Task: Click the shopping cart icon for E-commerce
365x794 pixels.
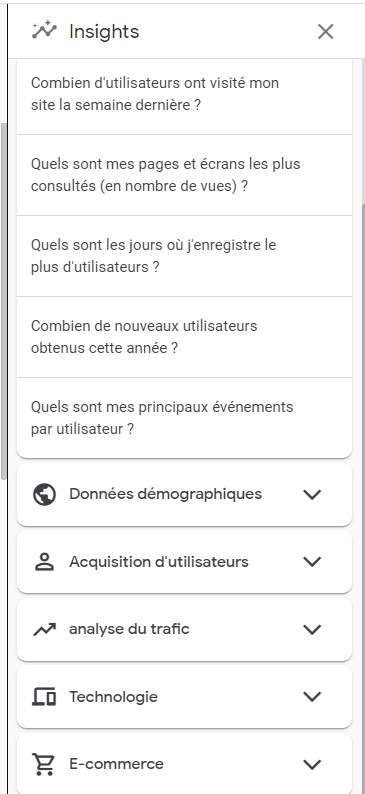Action: [x=45, y=764]
